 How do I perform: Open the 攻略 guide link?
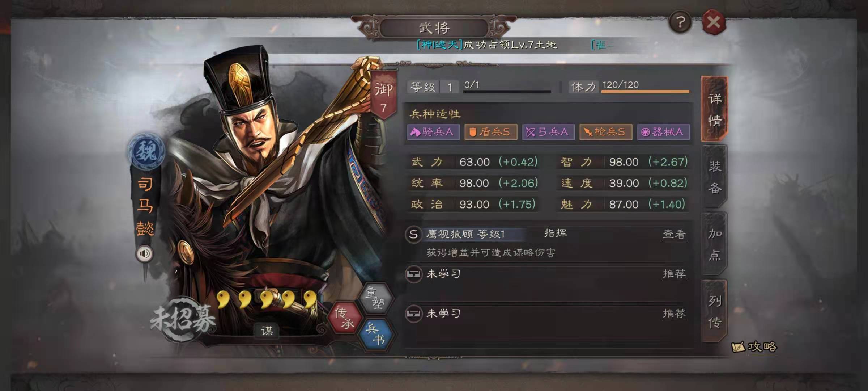(754, 347)
